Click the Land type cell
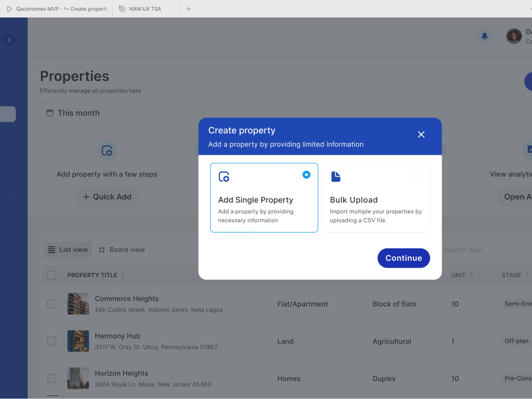Screen dimensions: 532x399 point(285,342)
